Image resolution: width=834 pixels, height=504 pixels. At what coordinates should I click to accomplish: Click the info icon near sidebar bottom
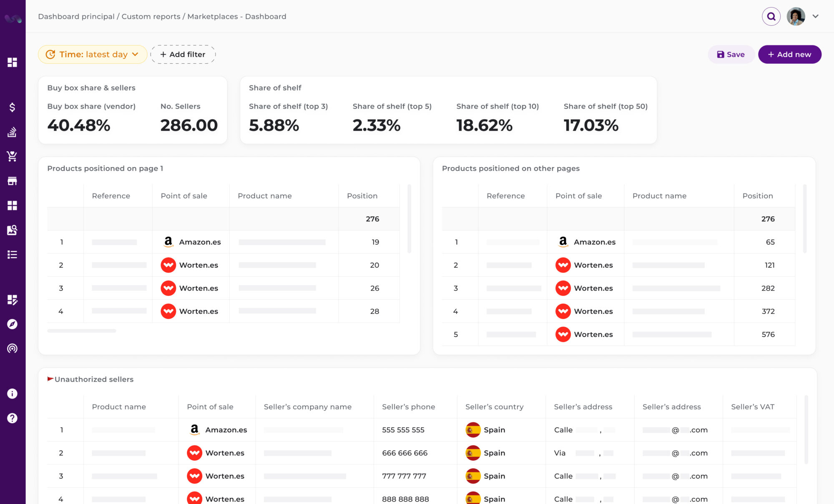click(x=12, y=394)
